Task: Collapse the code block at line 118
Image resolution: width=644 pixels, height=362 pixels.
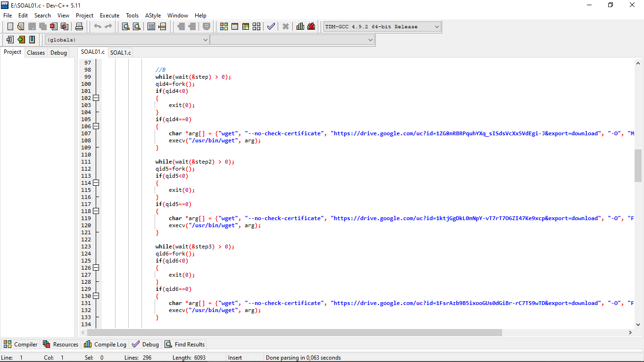Action: (x=96, y=211)
